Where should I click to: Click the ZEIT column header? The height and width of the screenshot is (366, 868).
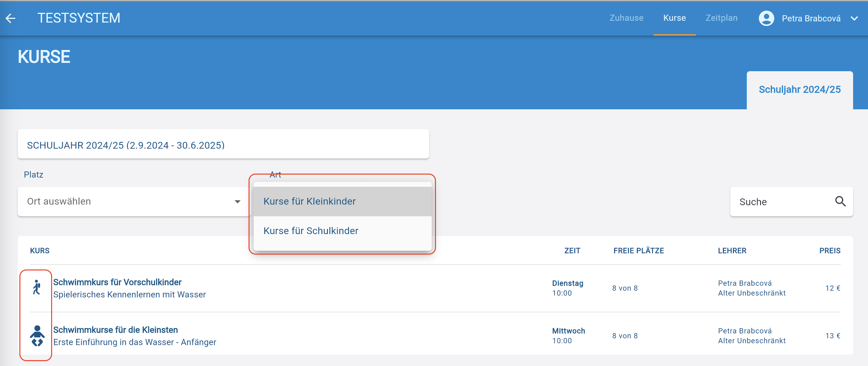point(572,251)
